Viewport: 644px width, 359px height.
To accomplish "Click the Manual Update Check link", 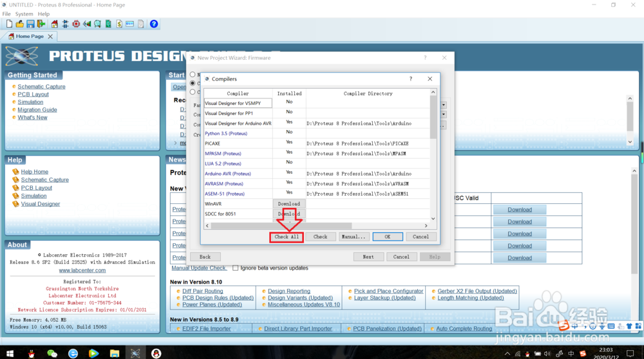I will pyautogui.click(x=199, y=268).
